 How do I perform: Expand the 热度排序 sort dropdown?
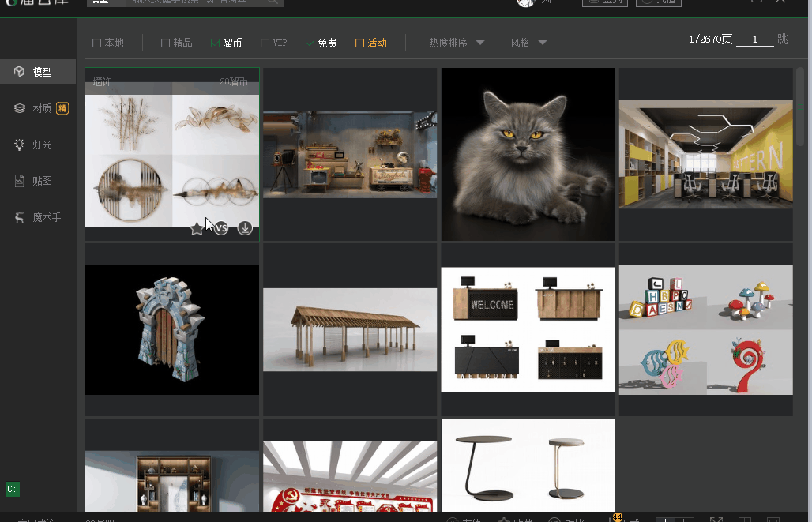click(457, 43)
